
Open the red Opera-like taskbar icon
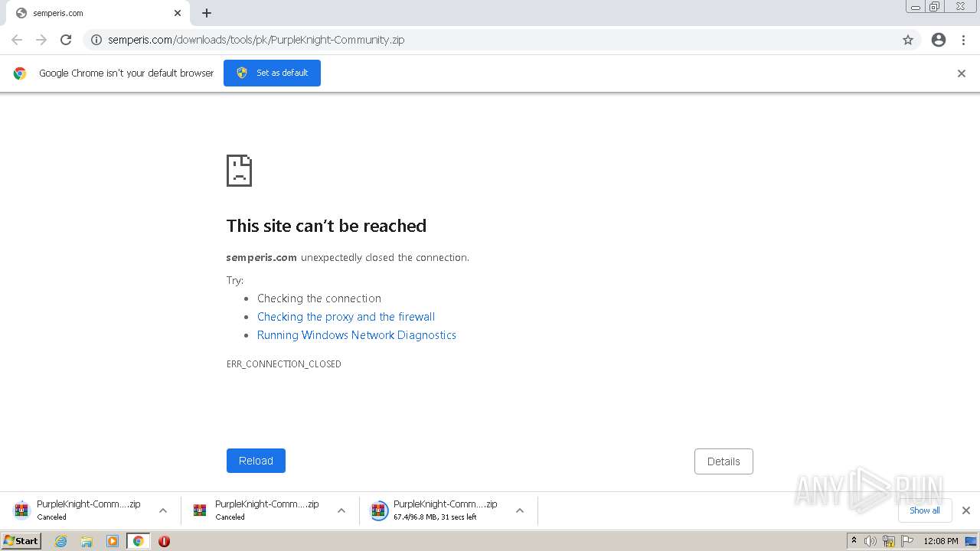pyautogui.click(x=164, y=541)
